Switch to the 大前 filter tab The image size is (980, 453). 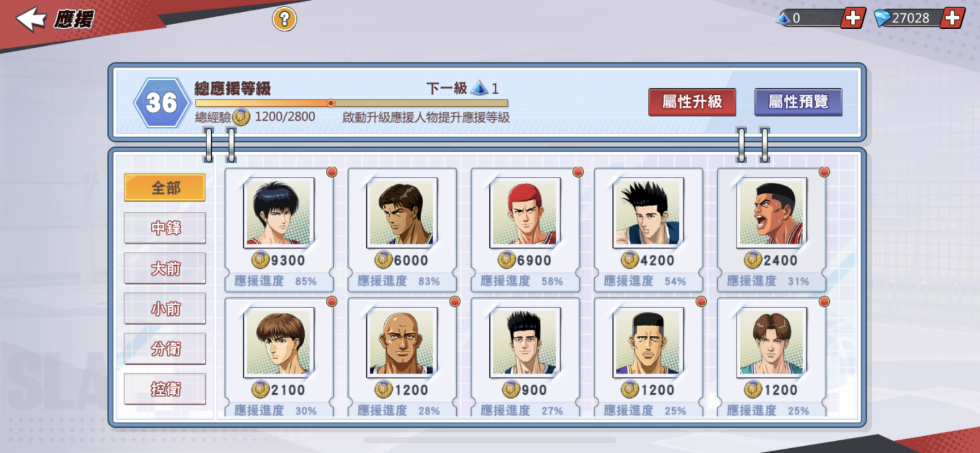[165, 268]
